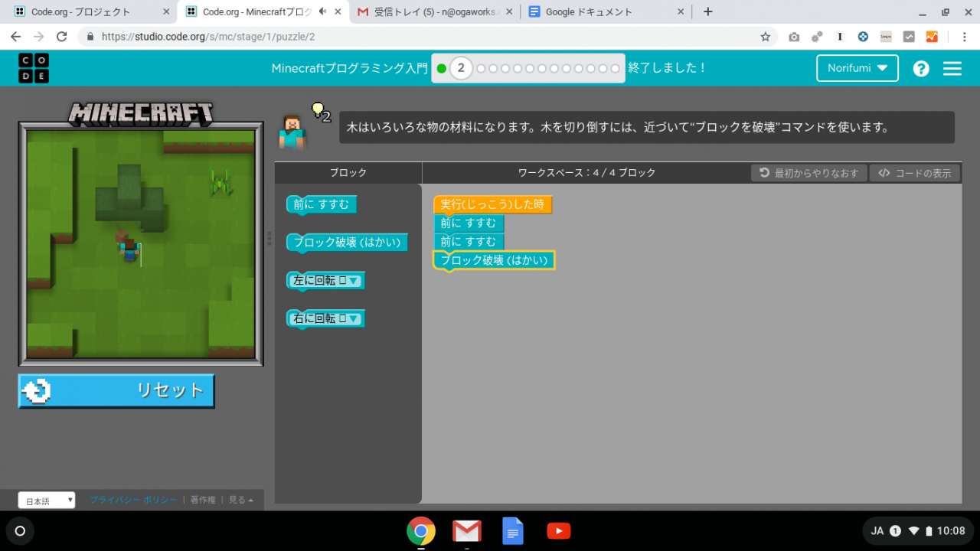Select 実行(じっこう)した時 block in workspace
Screen dimensions: 980x551
click(x=492, y=204)
